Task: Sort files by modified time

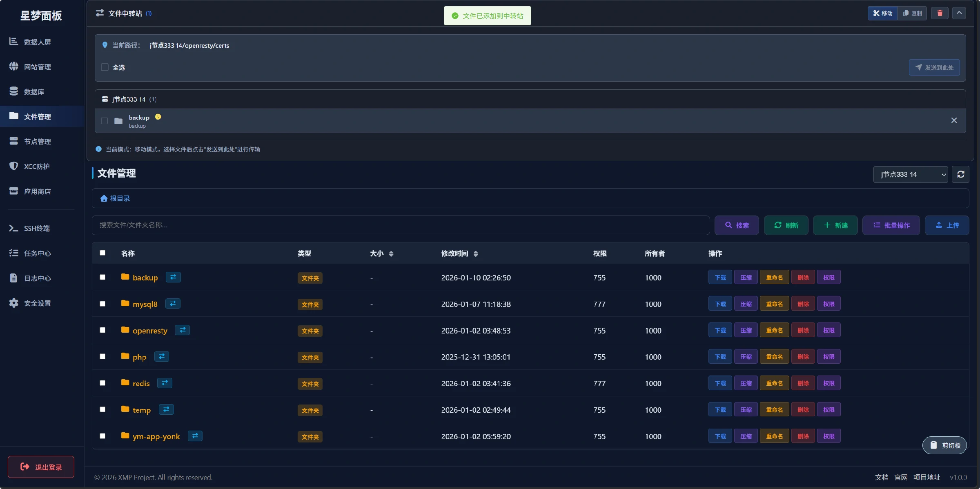Action: coord(476,254)
